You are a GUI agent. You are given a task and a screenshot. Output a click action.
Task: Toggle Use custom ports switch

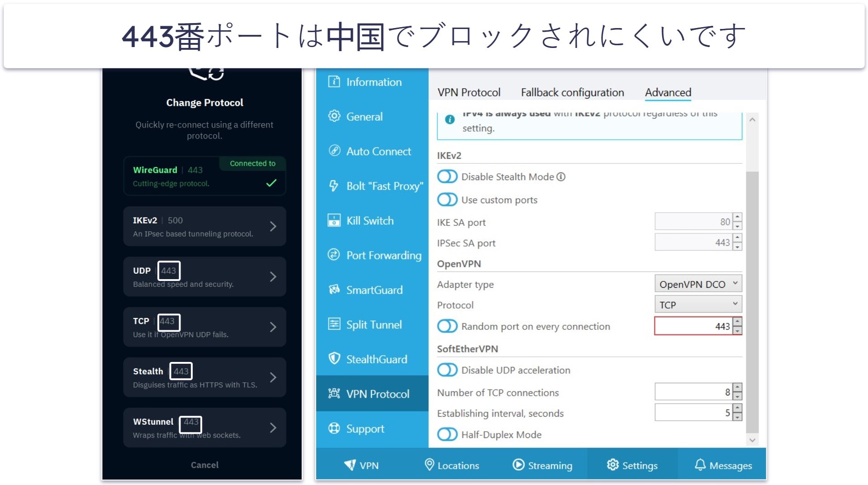[447, 200]
